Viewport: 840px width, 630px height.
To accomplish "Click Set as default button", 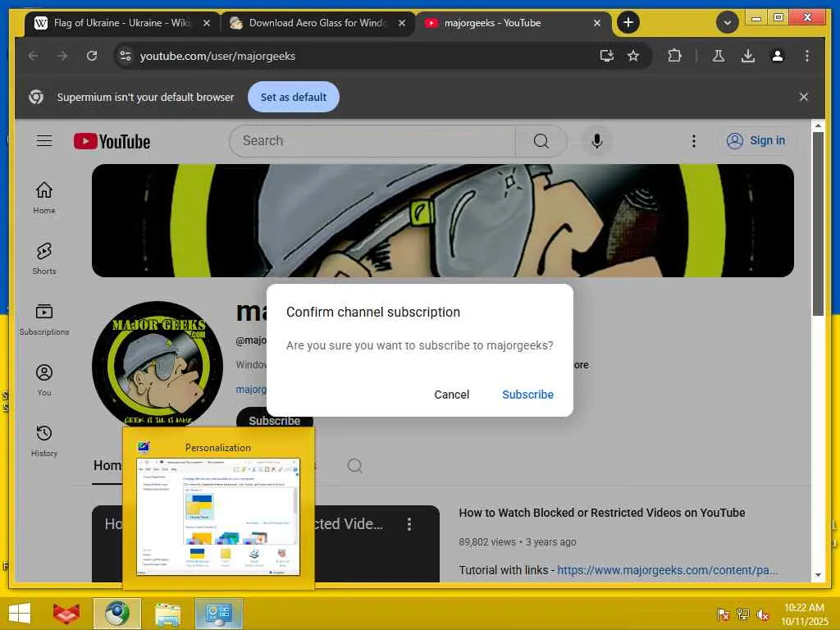I will click(x=293, y=97).
